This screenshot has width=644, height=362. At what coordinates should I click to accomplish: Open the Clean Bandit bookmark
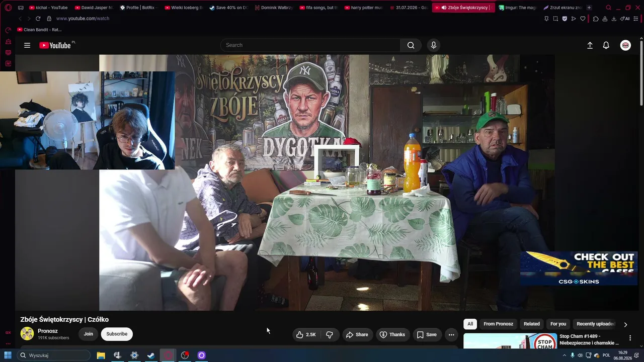click(x=39, y=30)
